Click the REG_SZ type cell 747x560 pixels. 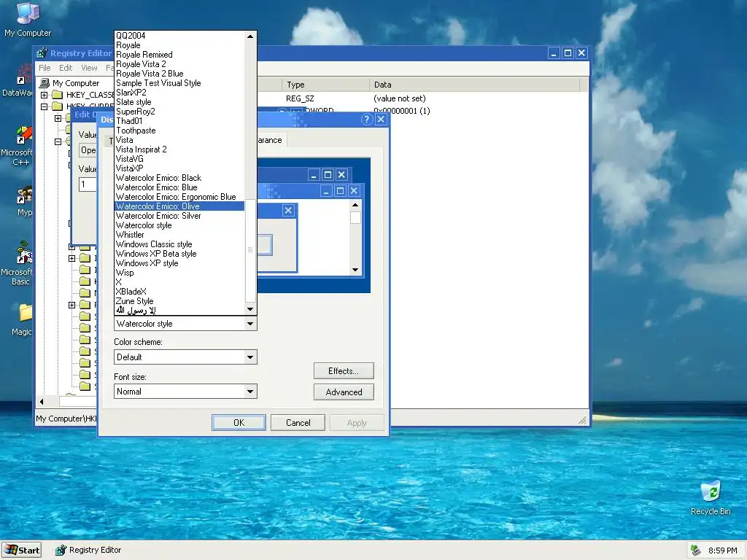(300, 98)
